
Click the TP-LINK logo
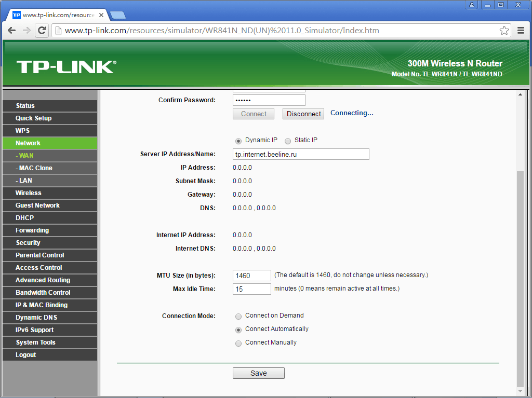click(66, 67)
